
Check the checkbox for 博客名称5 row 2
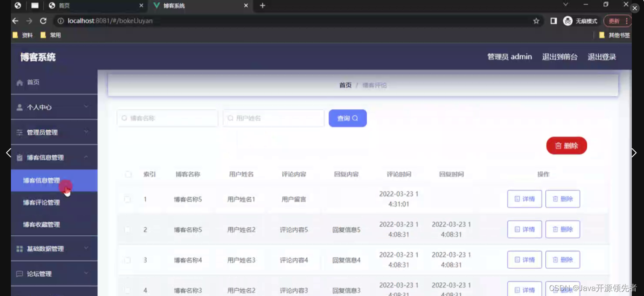click(128, 229)
